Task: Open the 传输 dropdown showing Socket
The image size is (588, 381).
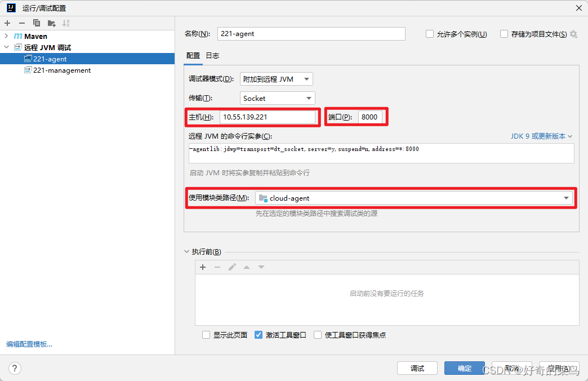Action: tap(277, 98)
